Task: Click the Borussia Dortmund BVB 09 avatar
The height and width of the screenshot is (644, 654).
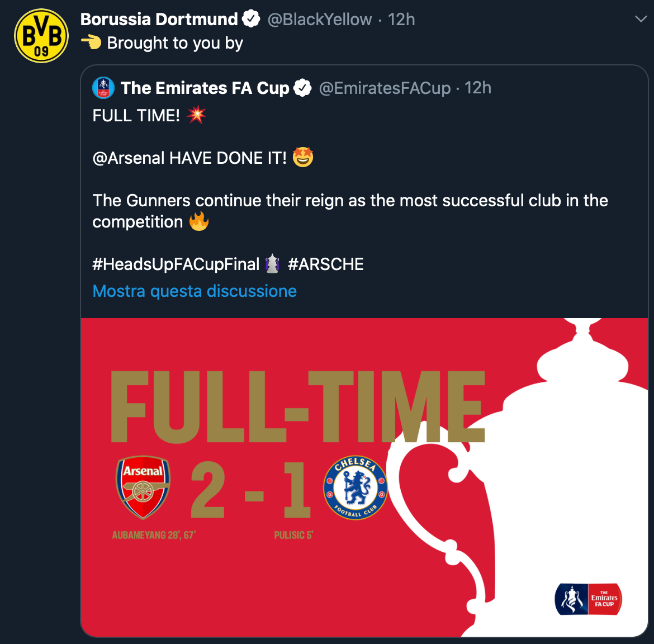Action: point(41,36)
